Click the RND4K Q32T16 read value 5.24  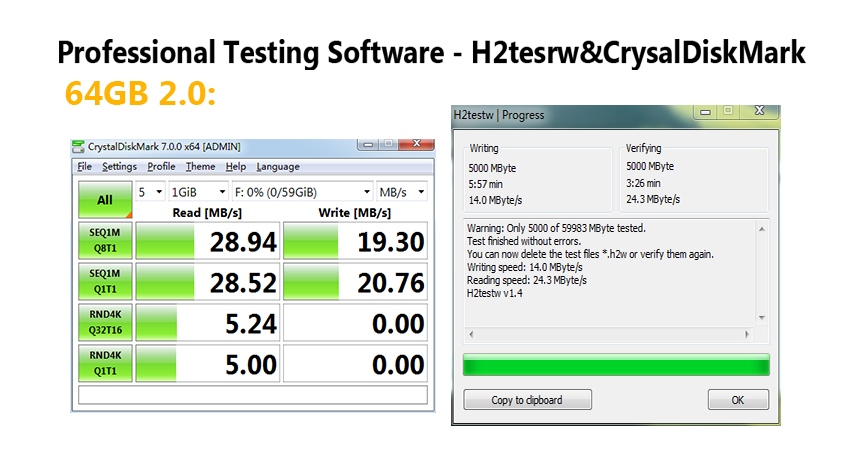251,324
